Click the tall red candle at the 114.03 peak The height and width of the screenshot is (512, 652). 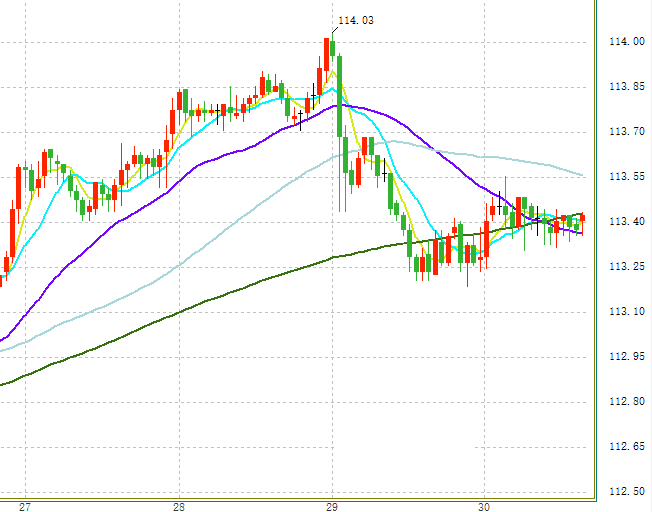point(328,54)
